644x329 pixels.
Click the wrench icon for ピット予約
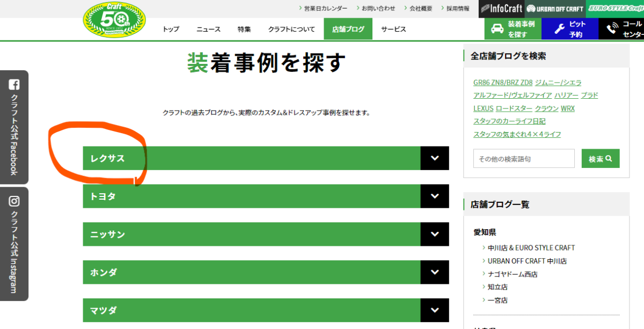559,29
